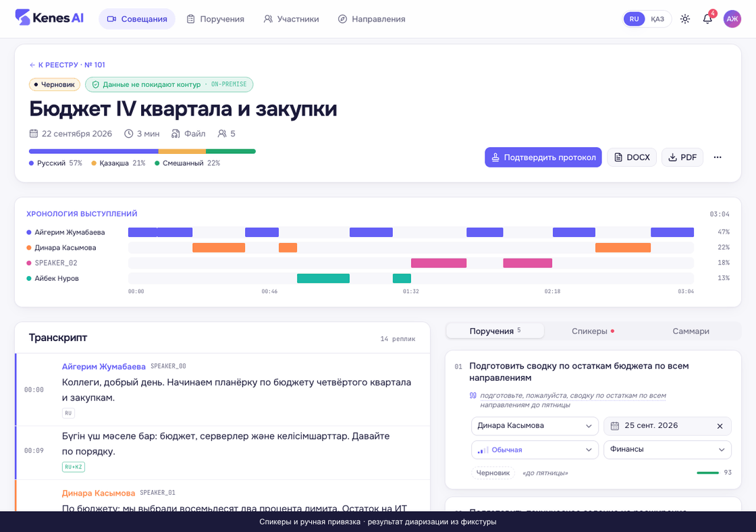Click the green Смешанный language bar segment
Screen dimensions: 756x532
231,151
